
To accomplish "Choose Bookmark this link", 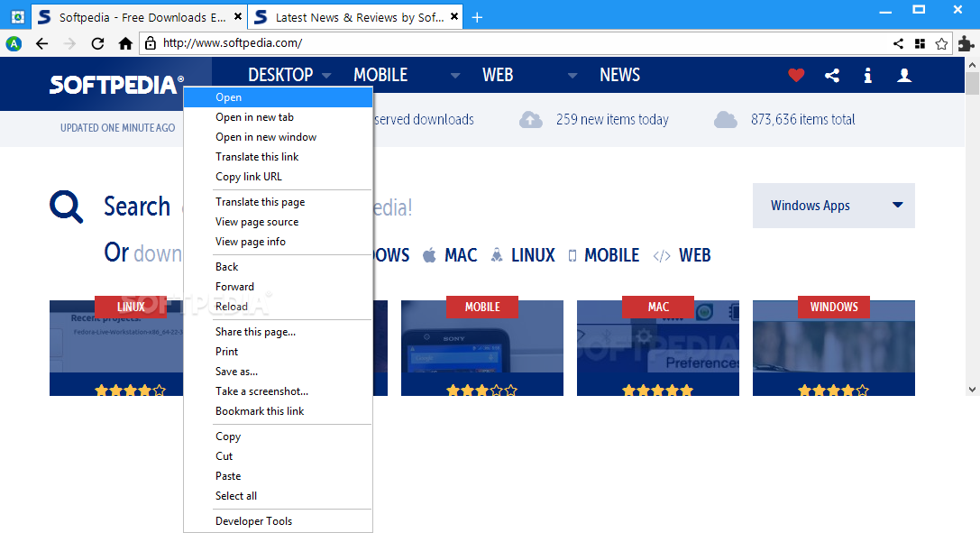I will coord(278,411).
